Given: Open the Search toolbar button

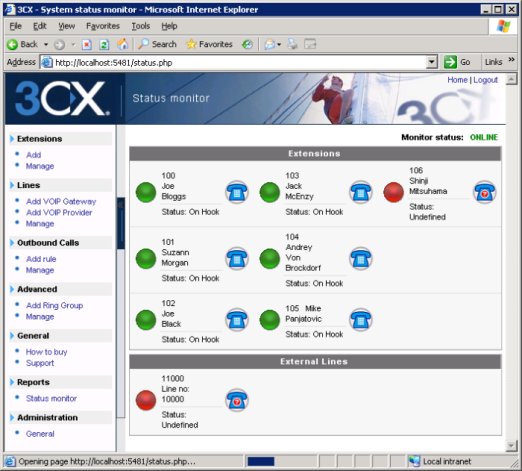Looking at the screenshot, I should click(157, 44).
